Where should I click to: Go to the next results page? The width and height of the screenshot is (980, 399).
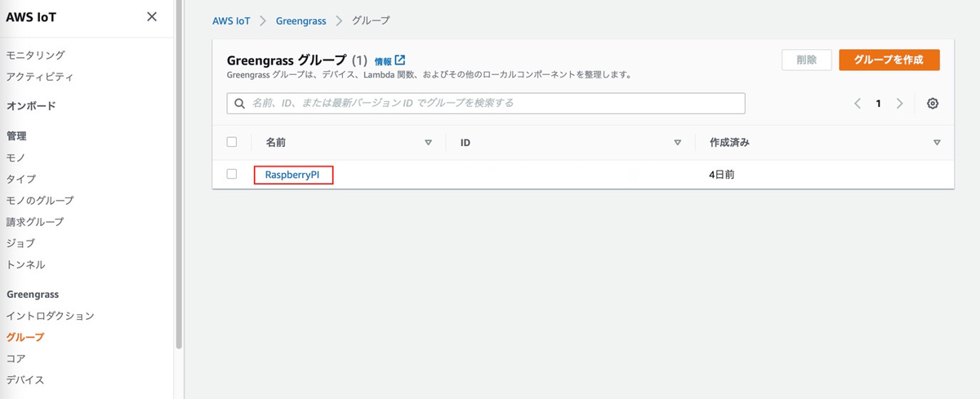899,104
